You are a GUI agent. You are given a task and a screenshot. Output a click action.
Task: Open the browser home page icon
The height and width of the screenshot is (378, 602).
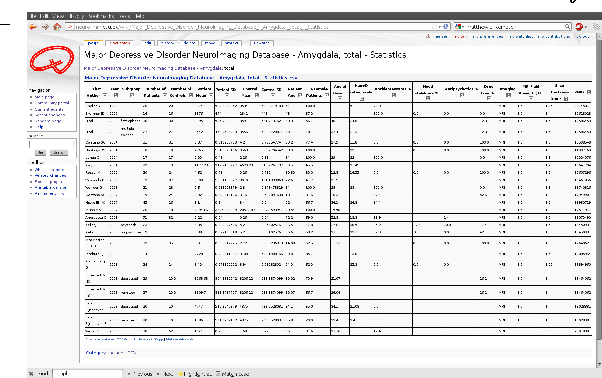pos(57,26)
